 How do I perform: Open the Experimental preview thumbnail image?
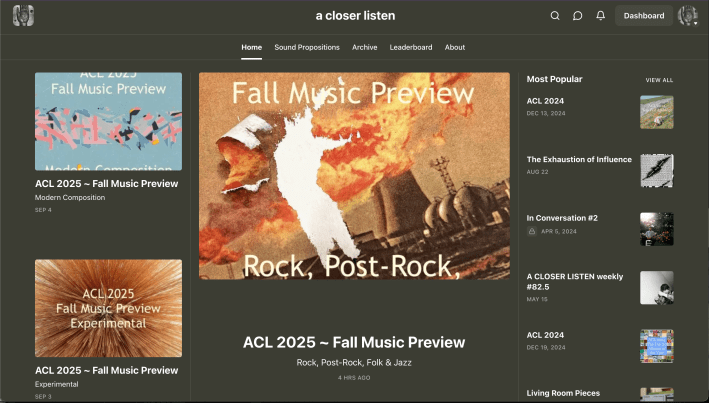click(x=108, y=308)
